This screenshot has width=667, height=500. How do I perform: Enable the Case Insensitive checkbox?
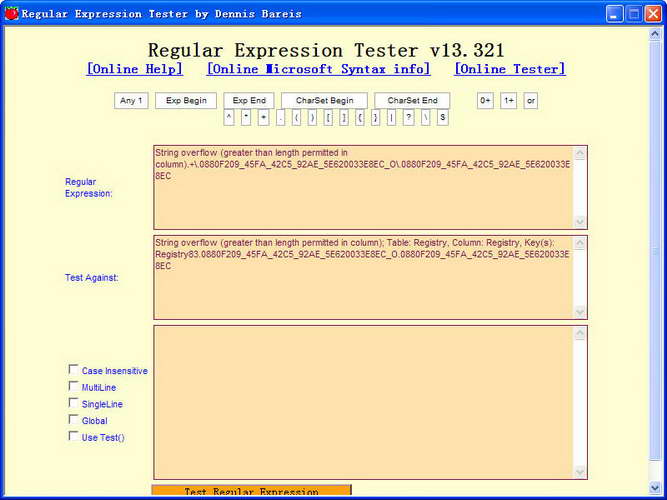click(74, 369)
